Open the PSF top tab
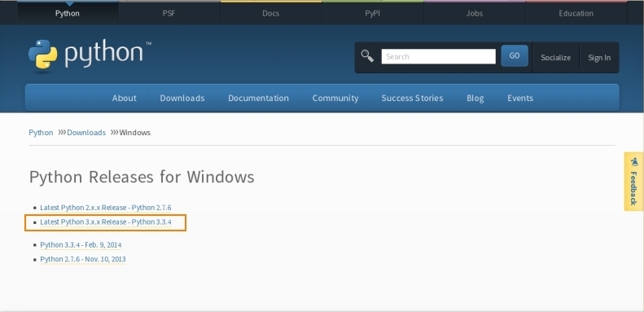Image resolution: width=644 pixels, height=312 pixels. (x=169, y=13)
